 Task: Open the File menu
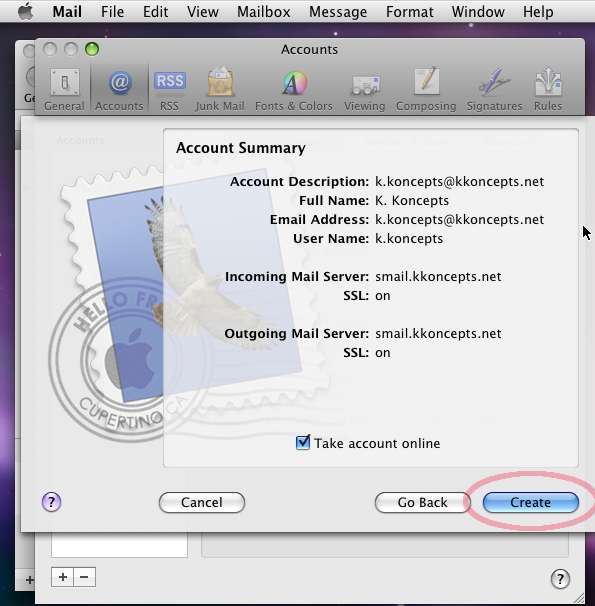(x=112, y=12)
